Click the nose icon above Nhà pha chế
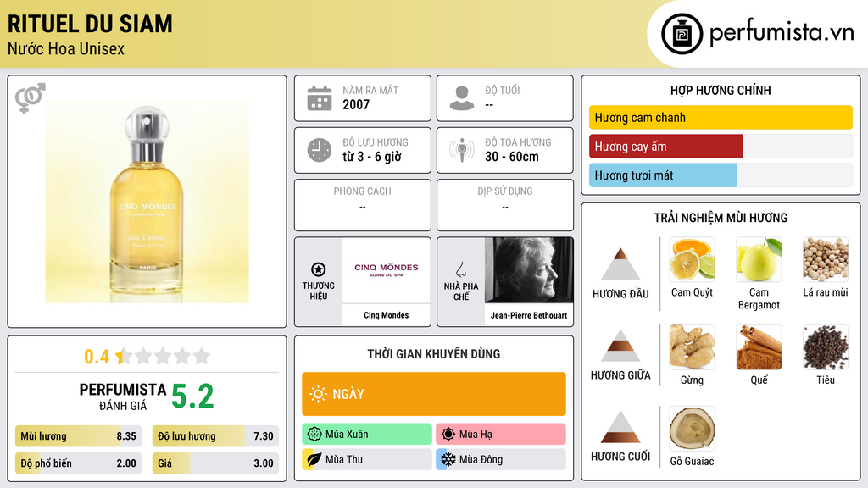 460,269
